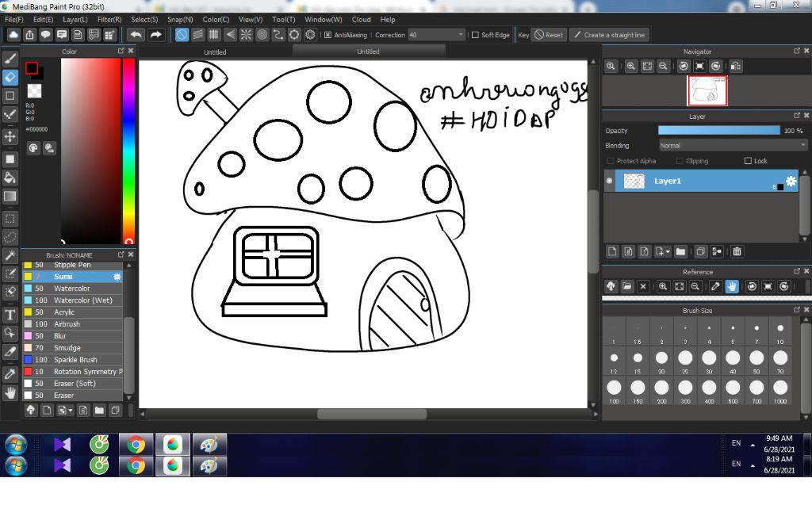This screenshot has width=812, height=524.
Task: Zoom in using Navigator panel
Action: click(630, 67)
